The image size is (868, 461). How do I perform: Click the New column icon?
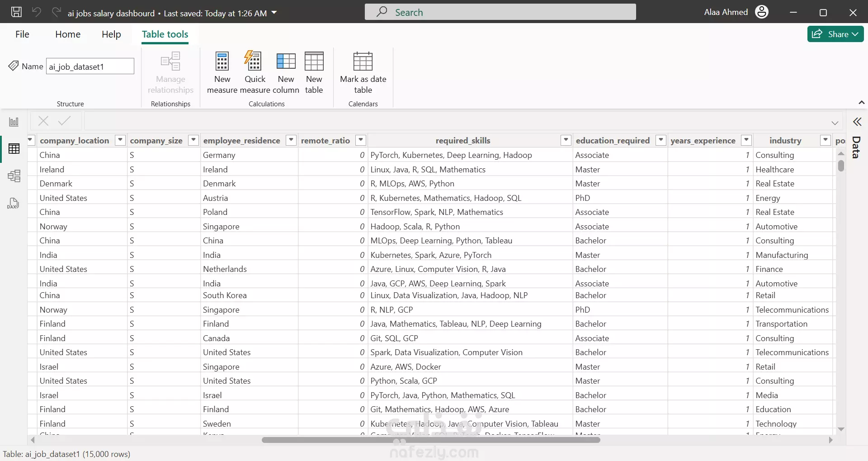286,61
